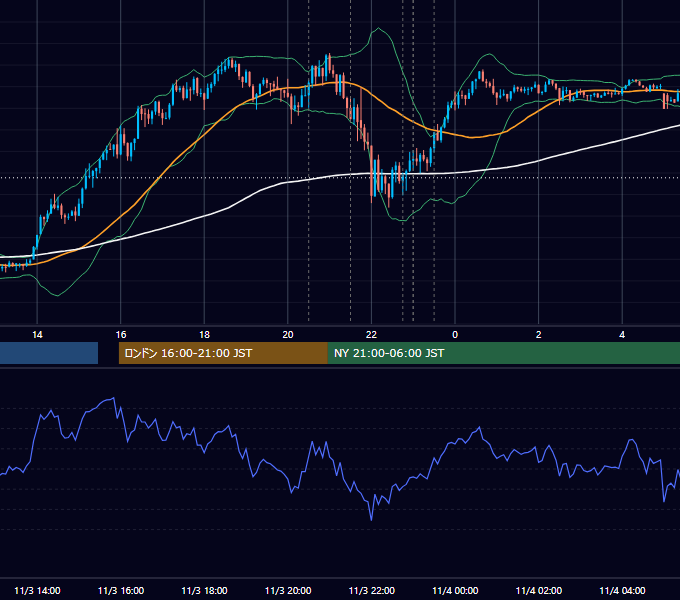
Task: Click the '4' hour label on price chart axis
Action: [x=622, y=335]
